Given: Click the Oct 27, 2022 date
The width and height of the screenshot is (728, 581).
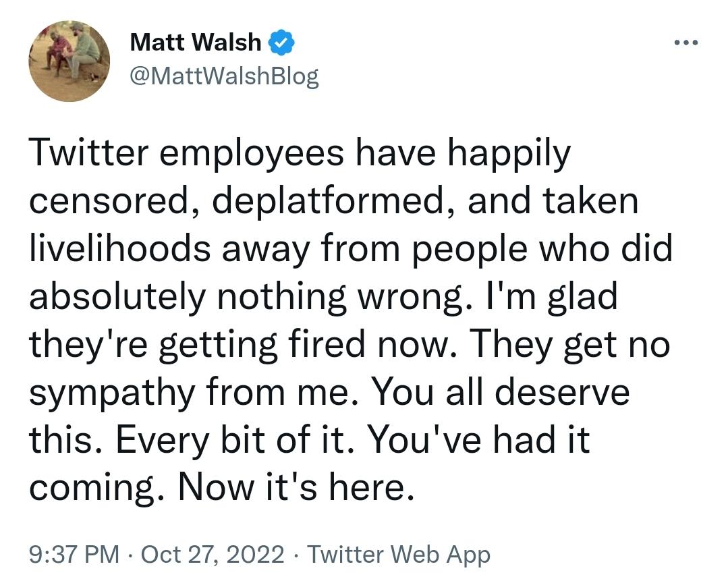Looking at the screenshot, I should [x=213, y=554].
